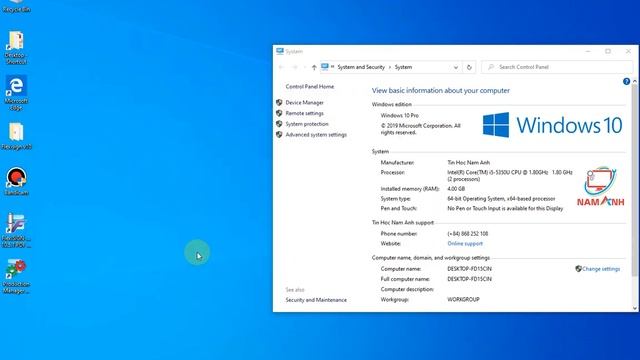Click the scrollbar down arrow
This screenshot has height=360, width=640.
pos(635,308)
